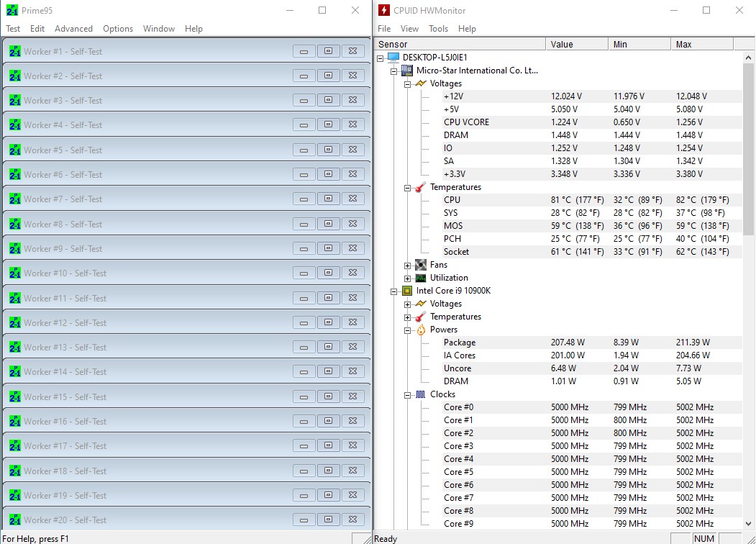
Task: Collapse the motherboard Temperatures section
Action: click(407, 188)
